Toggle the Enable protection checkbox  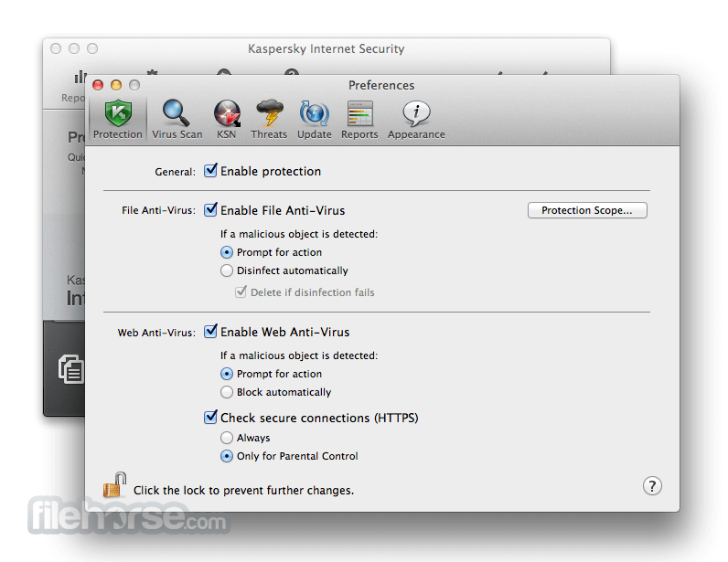coord(210,170)
